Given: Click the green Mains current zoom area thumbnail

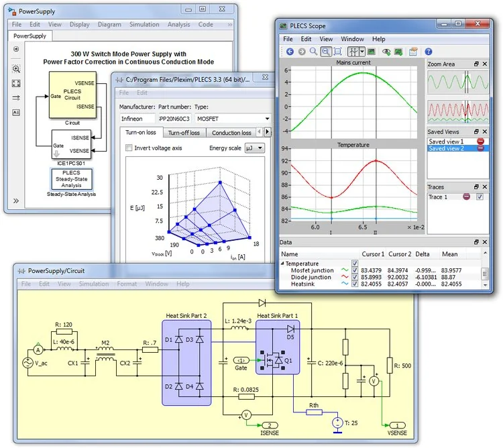Looking at the screenshot, I should tap(458, 82).
